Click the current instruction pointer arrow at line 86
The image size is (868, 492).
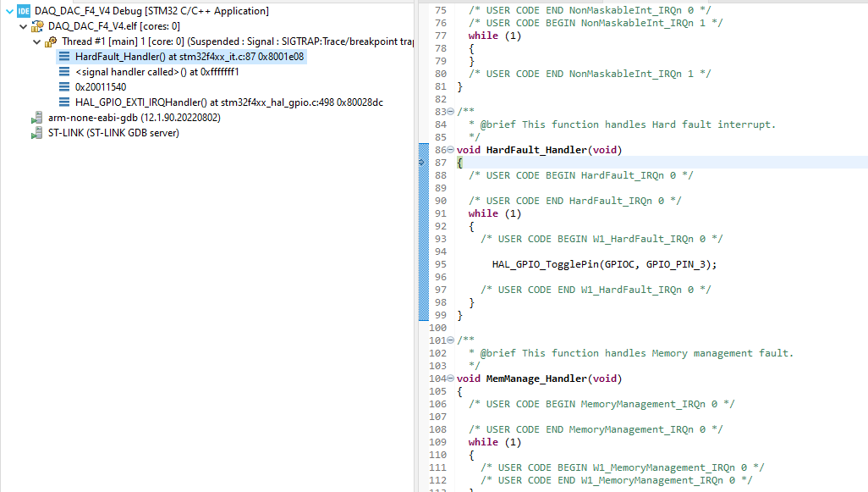click(420, 160)
